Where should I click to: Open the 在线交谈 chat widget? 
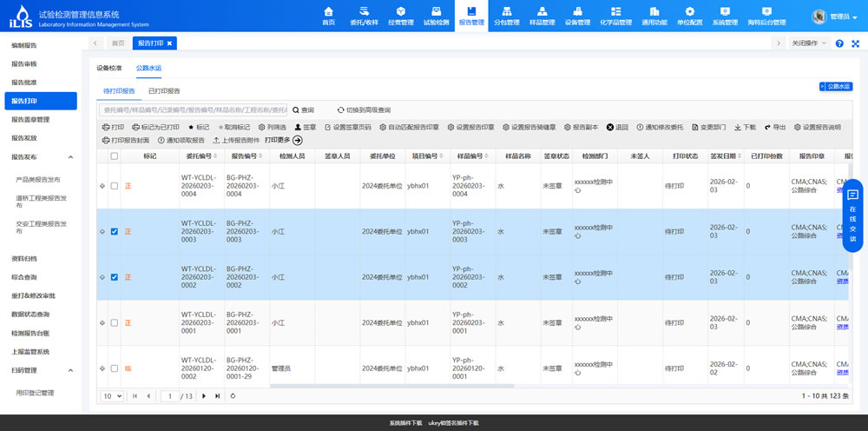pyautogui.click(x=852, y=215)
